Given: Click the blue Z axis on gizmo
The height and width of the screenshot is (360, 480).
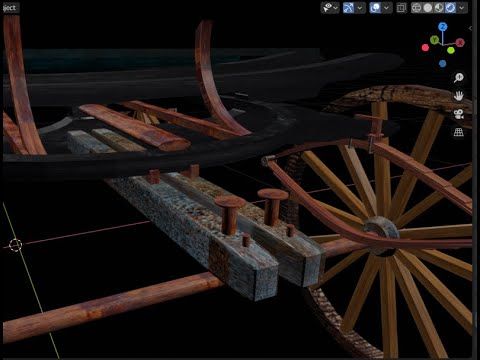Looking at the screenshot, I should click(443, 27).
